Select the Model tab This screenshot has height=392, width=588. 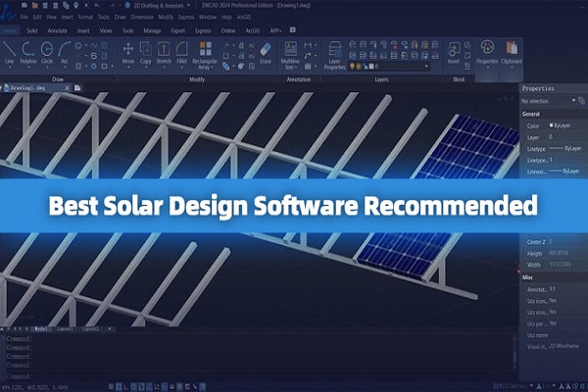(x=41, y=329)
